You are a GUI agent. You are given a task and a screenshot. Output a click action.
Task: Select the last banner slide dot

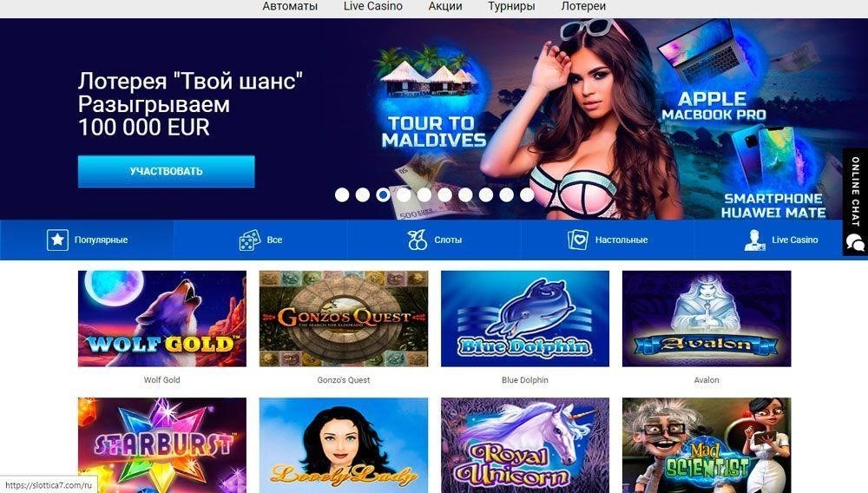(527, 194)
